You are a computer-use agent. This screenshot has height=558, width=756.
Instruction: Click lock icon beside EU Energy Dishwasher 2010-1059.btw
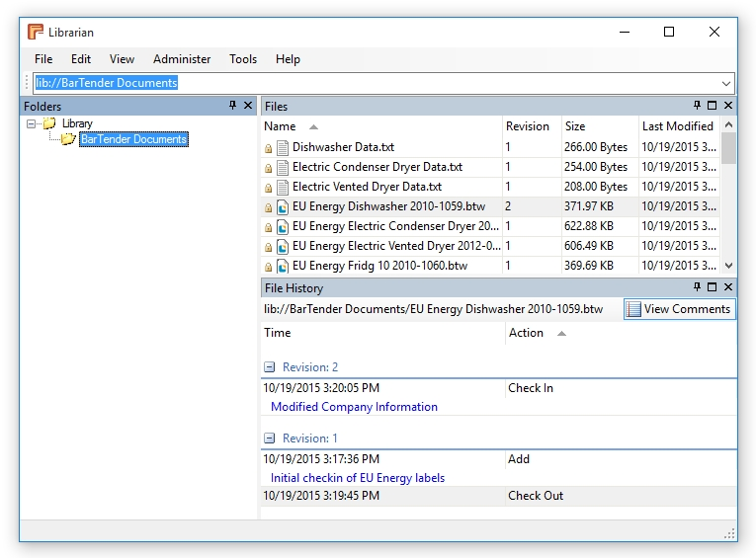269,207
